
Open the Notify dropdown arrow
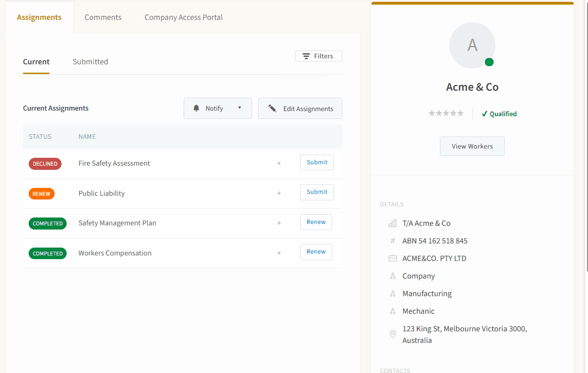tap(240, 108)
